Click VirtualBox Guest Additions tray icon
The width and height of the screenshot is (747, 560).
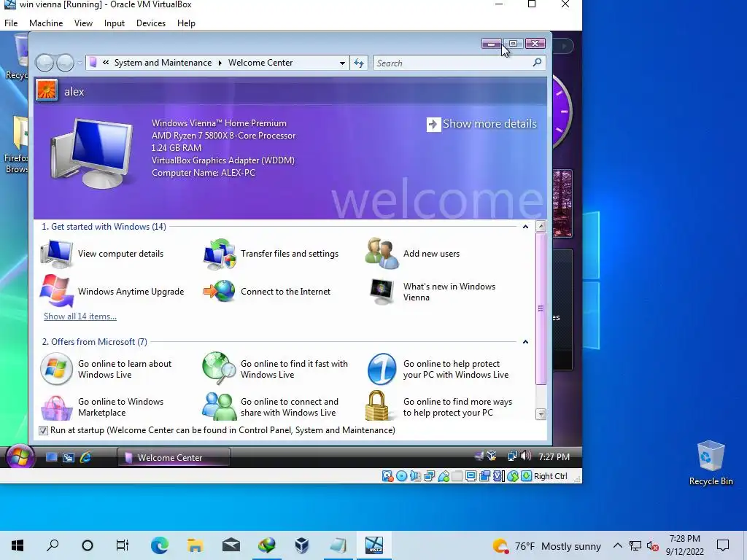(492, 456)
